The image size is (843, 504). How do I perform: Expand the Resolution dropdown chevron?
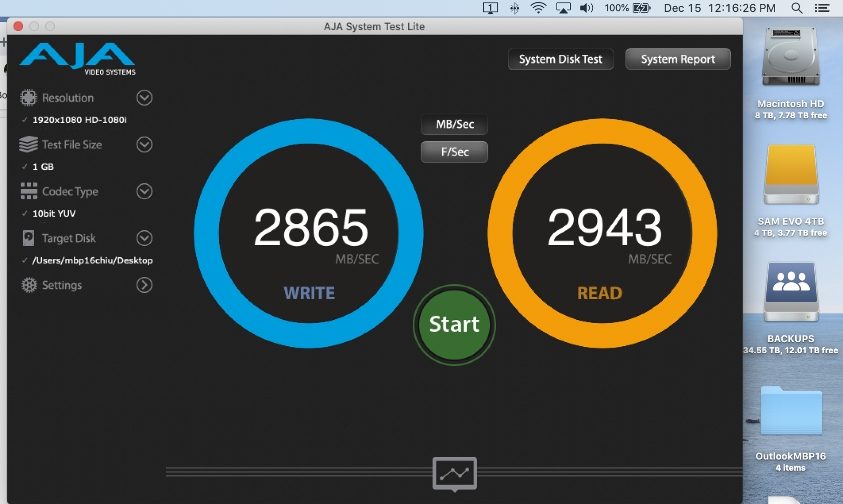click(x=144, y=98)
